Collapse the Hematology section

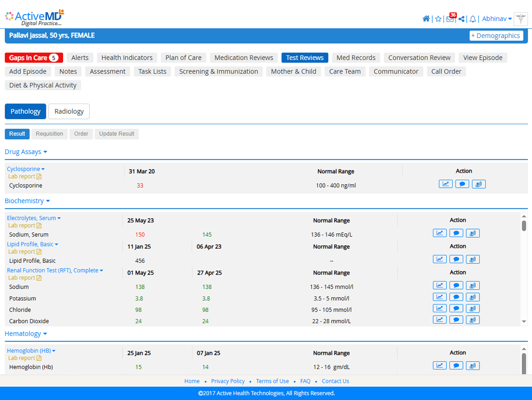coord(26,334)
